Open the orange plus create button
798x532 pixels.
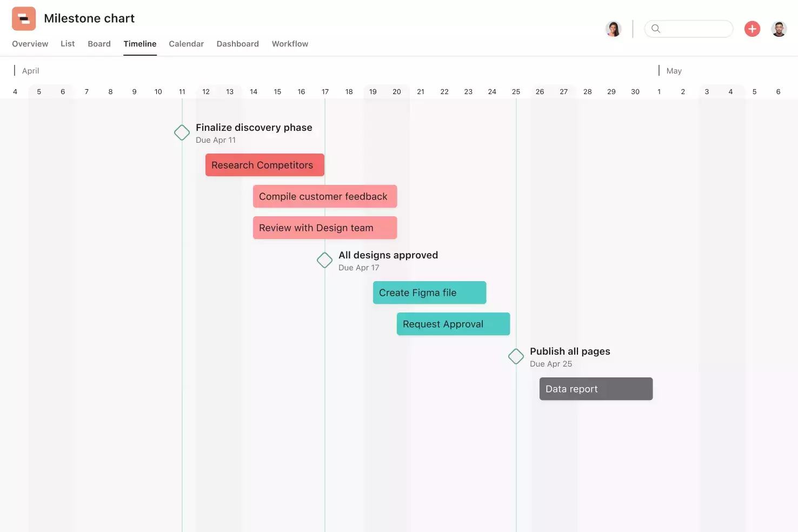[752, 29]
